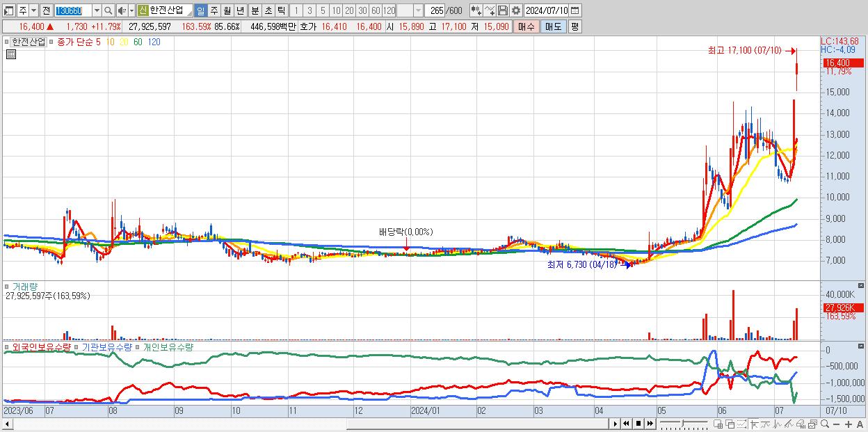
Task: Set interval to 120 in number buttons
Action: [389, 10]
